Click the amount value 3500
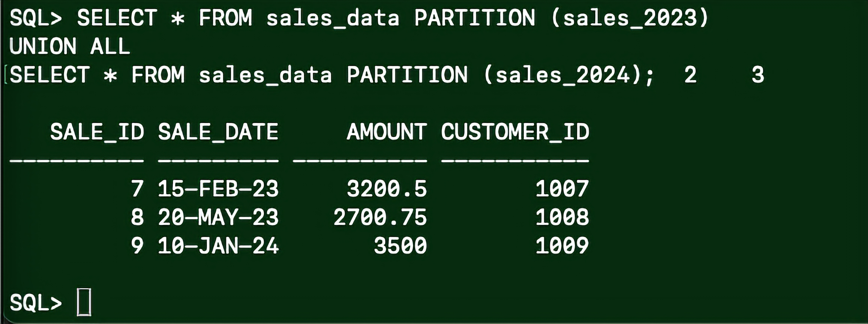Screen dimensions: 868x324 coord(400,246)
